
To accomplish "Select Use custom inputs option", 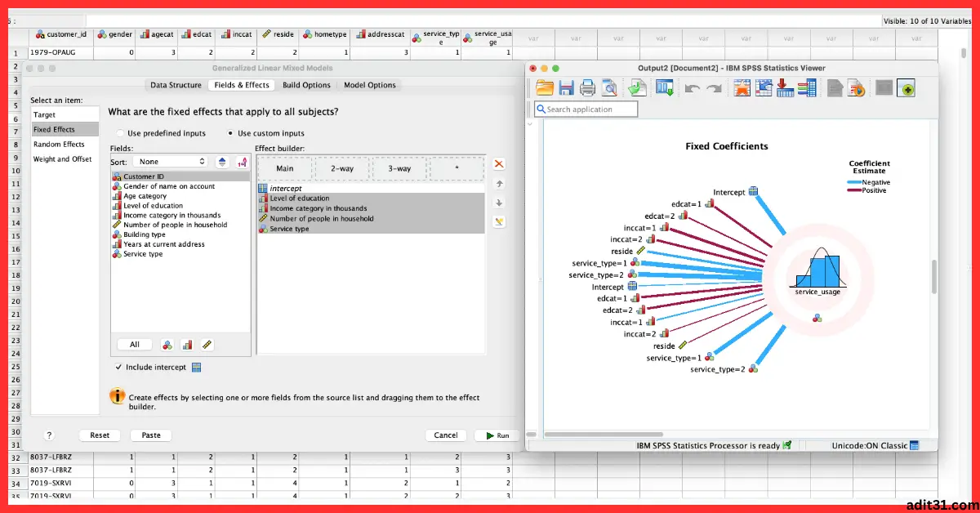I will (x=265, y=133).
